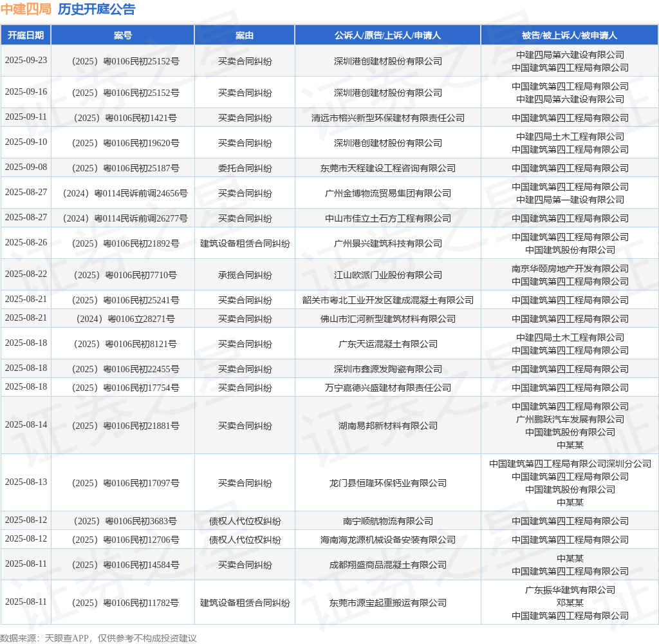The height and width of the screenshot is (644, 659).
Task: Click plaintiff 成都翔盛商品混凝土有限公司
Action: pyautogui.click(x=387, y=565)
